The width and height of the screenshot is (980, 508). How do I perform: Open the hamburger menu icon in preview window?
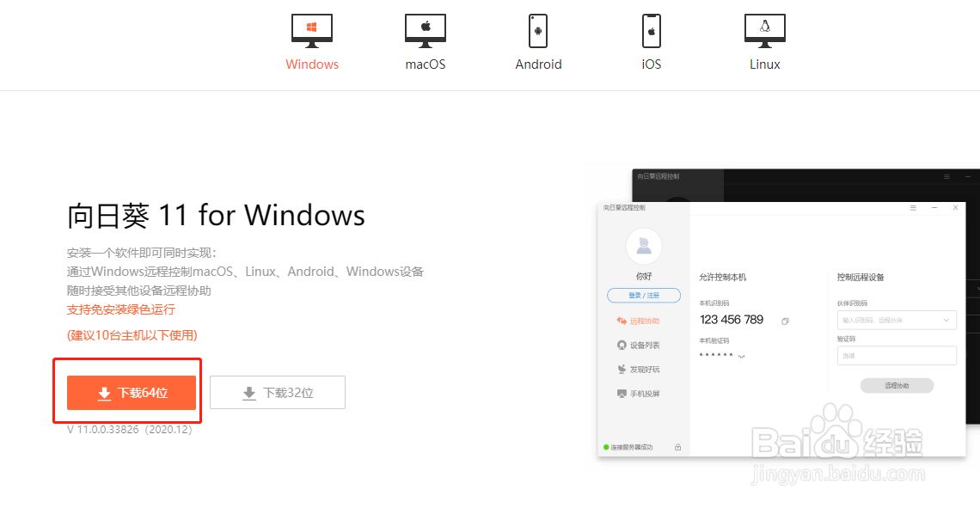(x=913, y=207)
